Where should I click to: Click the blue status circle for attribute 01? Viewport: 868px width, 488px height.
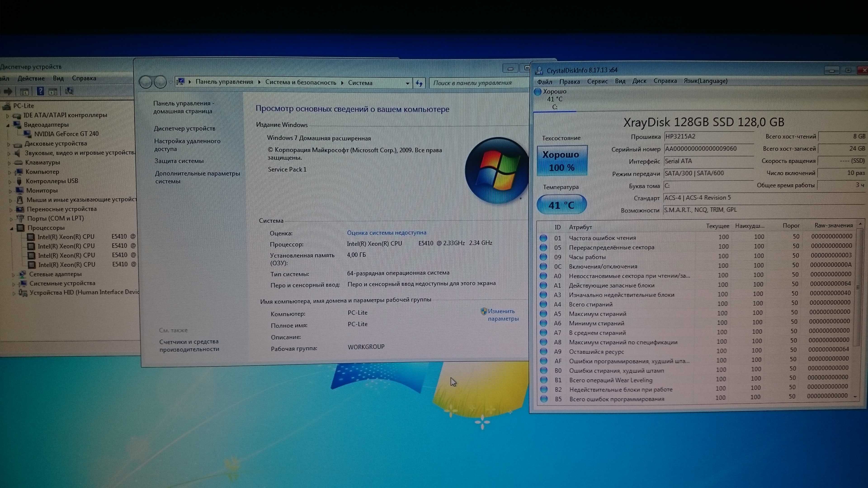(x=543, y=238)
